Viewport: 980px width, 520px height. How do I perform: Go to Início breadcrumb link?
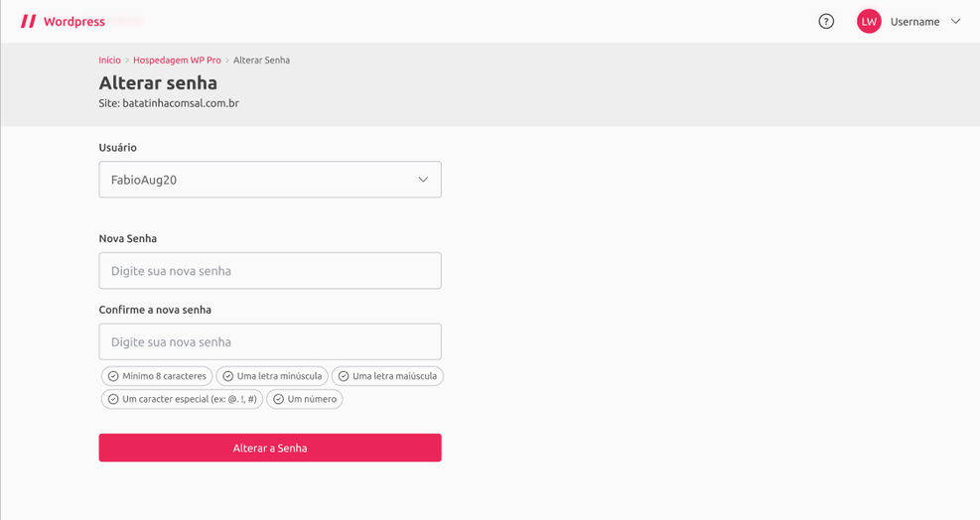(109, 60)
